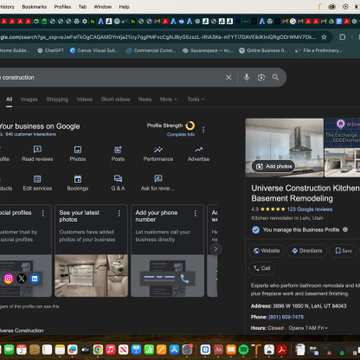Open the Bookmarks menu in the menu bar
The width and height of the screenshot is (360, 360).
point(34,7)
